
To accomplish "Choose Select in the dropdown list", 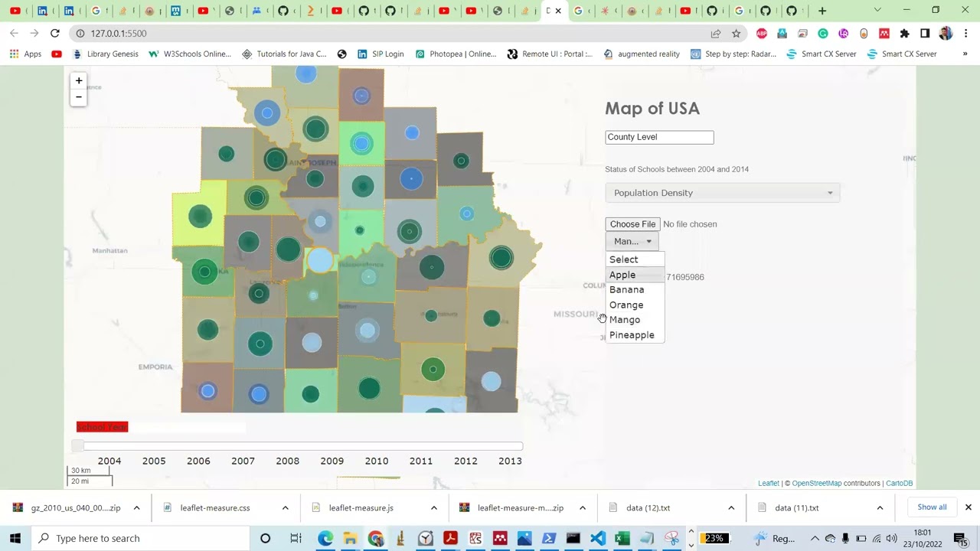I will click(635, 259).
